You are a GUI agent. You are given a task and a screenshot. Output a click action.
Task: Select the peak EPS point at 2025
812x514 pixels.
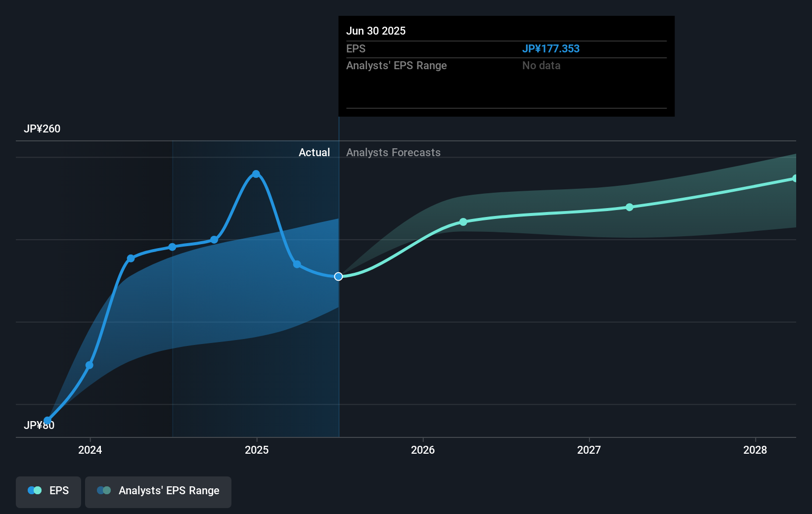point(256,174)
